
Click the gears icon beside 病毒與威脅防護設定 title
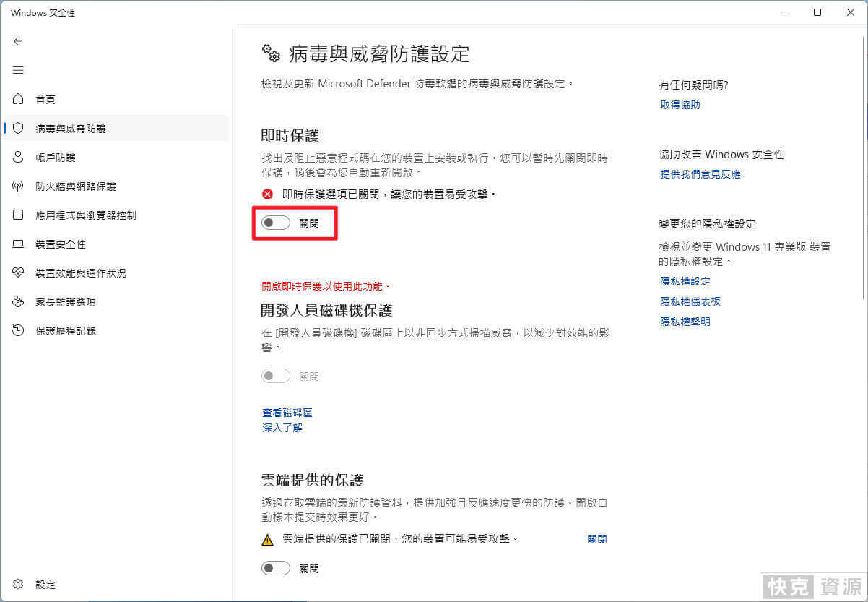point(271,53)
